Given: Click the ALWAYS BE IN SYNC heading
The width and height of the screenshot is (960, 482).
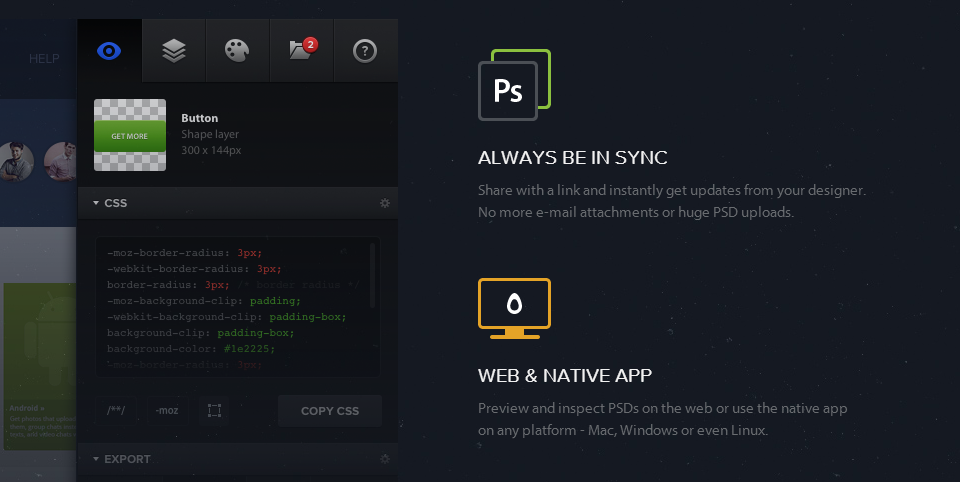Looking at the screenshot, I should click(x=572, y=158).
